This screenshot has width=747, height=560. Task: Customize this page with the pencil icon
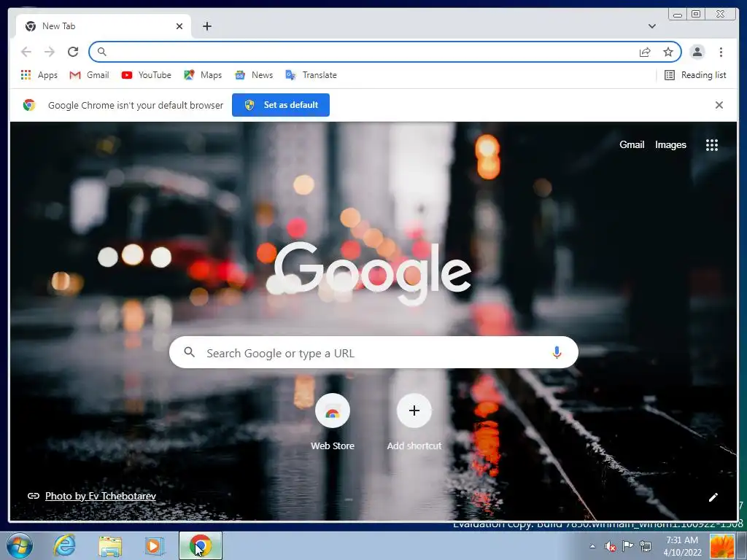pyautogui.click(x=713, y=497)
